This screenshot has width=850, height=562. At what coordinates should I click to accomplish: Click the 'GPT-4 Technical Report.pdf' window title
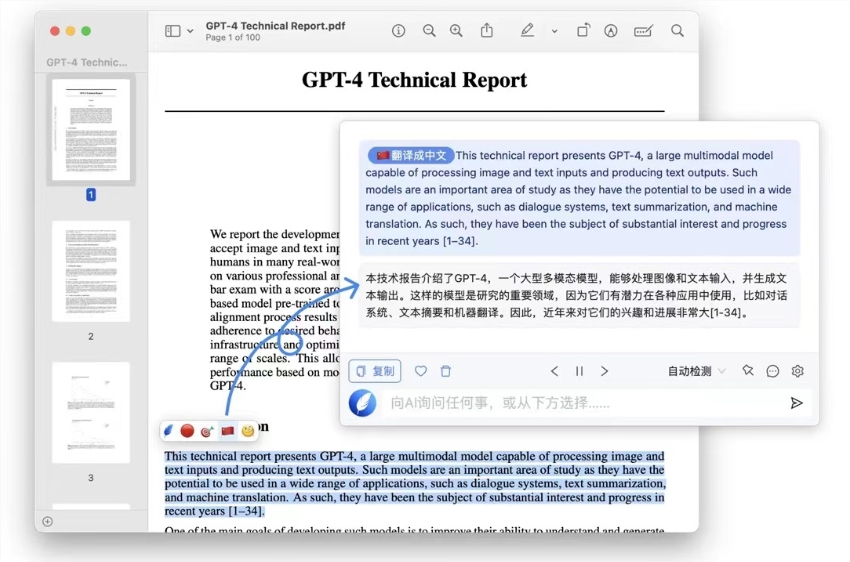coord(275,25)
